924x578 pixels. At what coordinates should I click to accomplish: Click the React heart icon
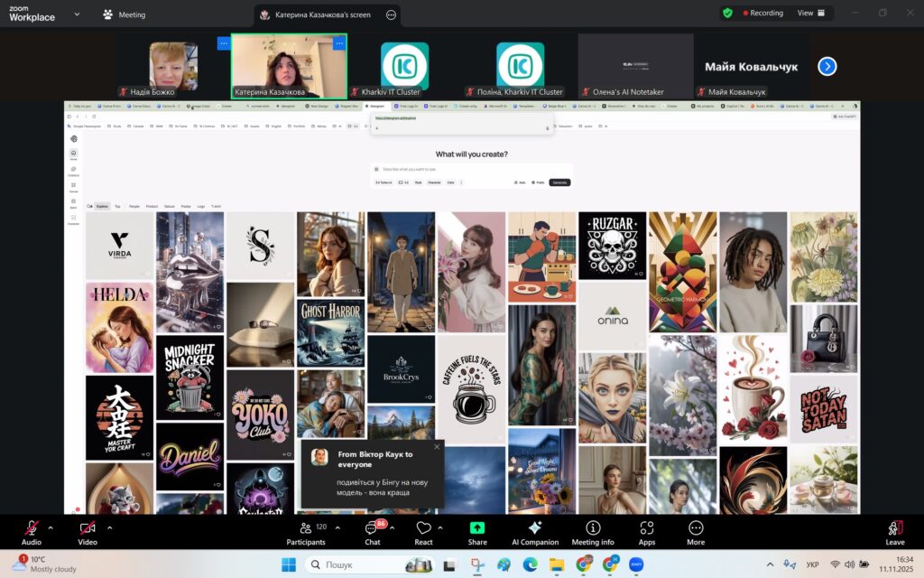(423, 531)
